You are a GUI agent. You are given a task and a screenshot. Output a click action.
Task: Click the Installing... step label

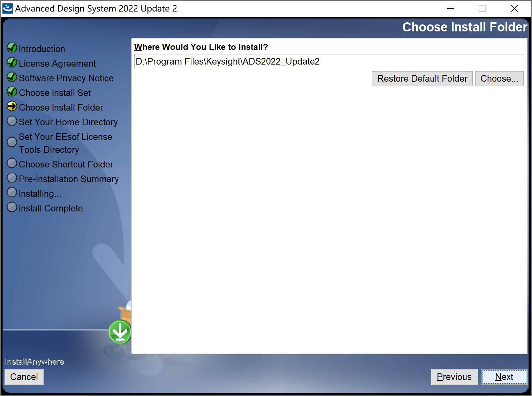point(40,194)
